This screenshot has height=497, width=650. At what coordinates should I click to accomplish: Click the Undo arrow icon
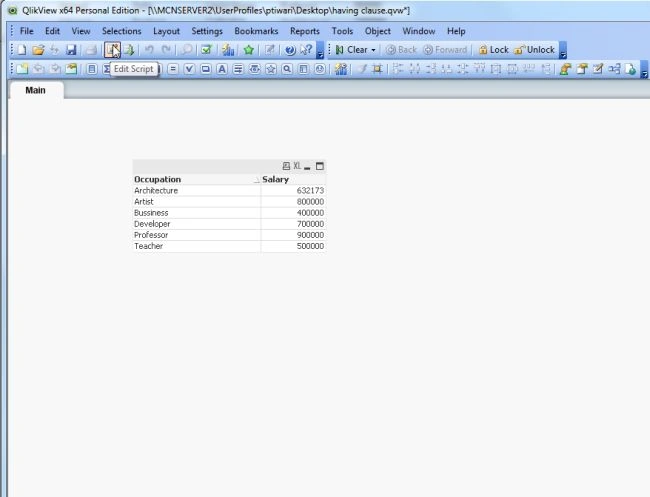[149, 50]
